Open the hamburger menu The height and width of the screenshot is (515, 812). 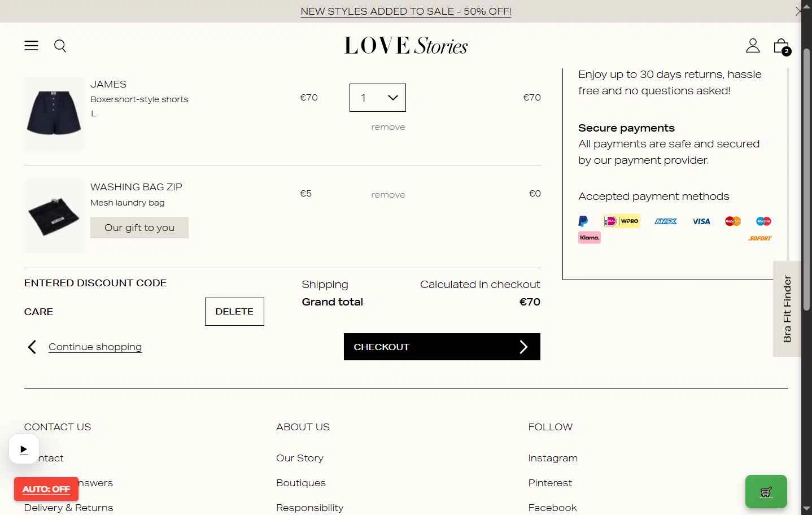click(x=31, y=46)
